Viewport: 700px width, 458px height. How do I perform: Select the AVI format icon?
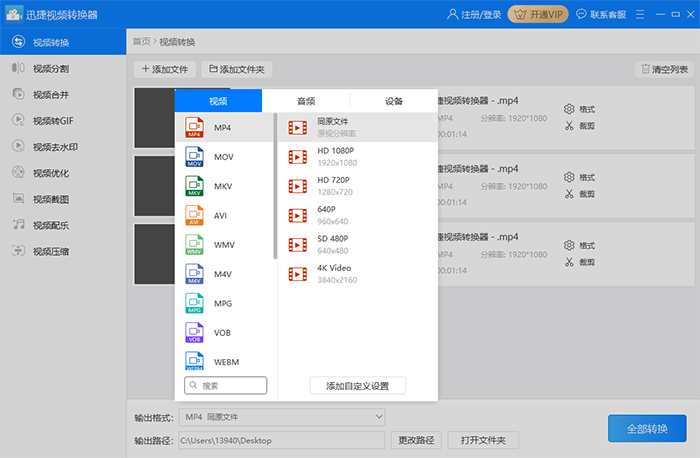click(194, 216)
